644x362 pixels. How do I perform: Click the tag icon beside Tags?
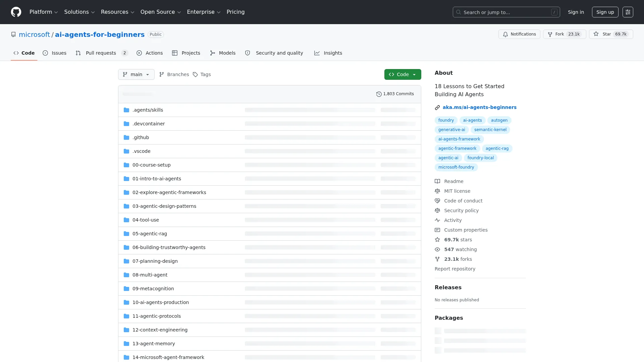pos(195,74)
